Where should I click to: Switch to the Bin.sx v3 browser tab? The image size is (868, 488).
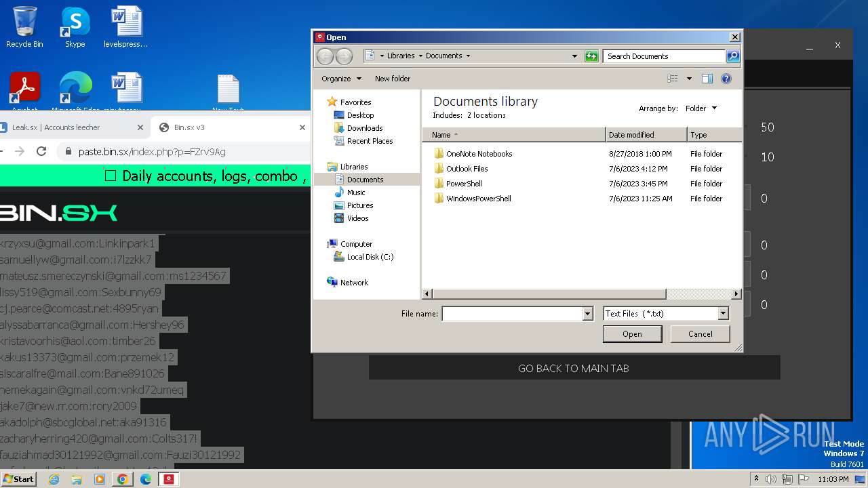coord(231,127)
